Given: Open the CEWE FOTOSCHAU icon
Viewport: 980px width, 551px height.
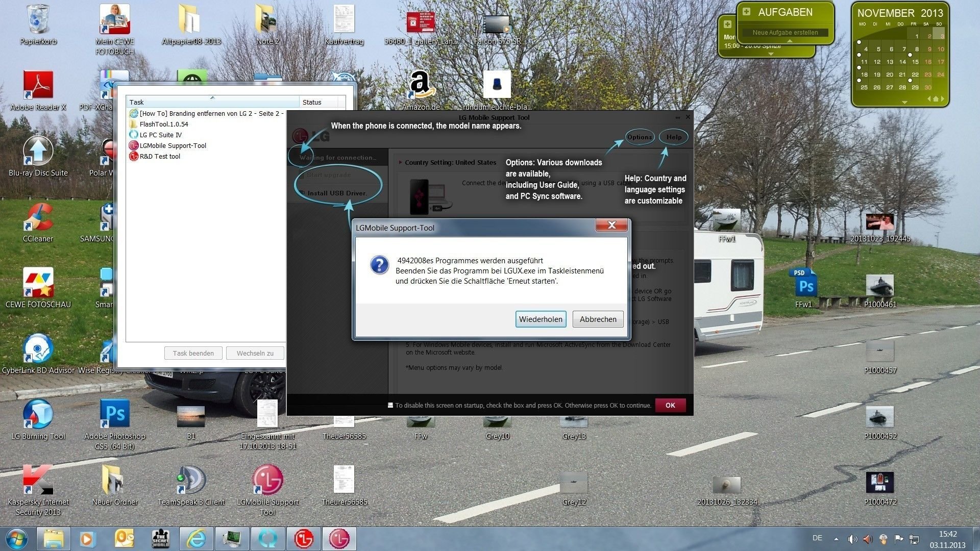Looking at the screenshot, I should (x=38, y=288).
